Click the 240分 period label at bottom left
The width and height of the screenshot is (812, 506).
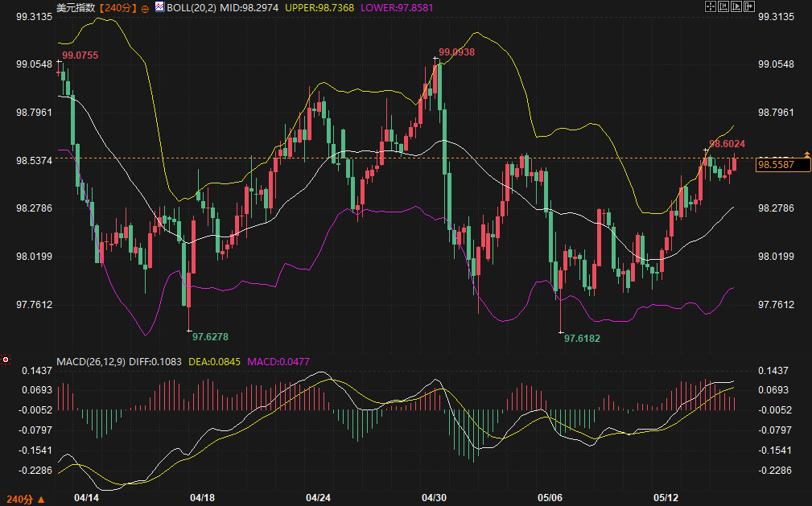tap(19, 500)
